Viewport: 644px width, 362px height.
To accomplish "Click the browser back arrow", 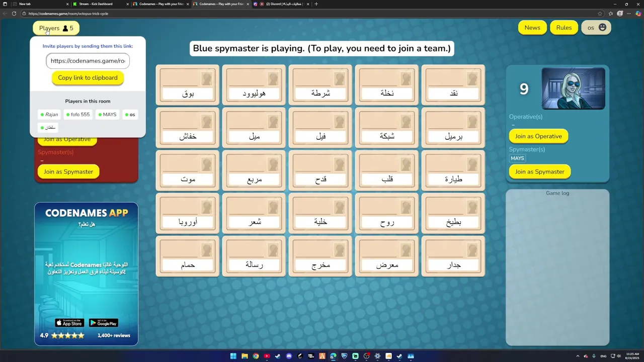I will (x=5, y=14).
